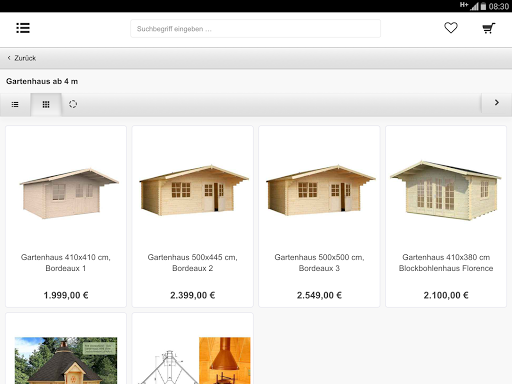Open the hamburger navigation menu
This screenshot has width=512, height=384.
coord(23,28)
